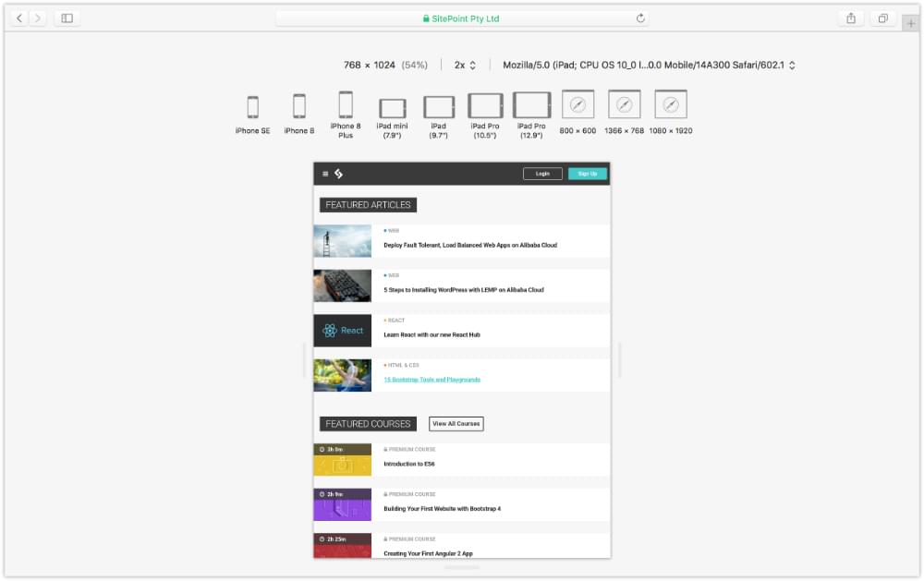Screen dimensions: 924x581
Task: Select the iPhone 8 device preset
Action: 299,115
